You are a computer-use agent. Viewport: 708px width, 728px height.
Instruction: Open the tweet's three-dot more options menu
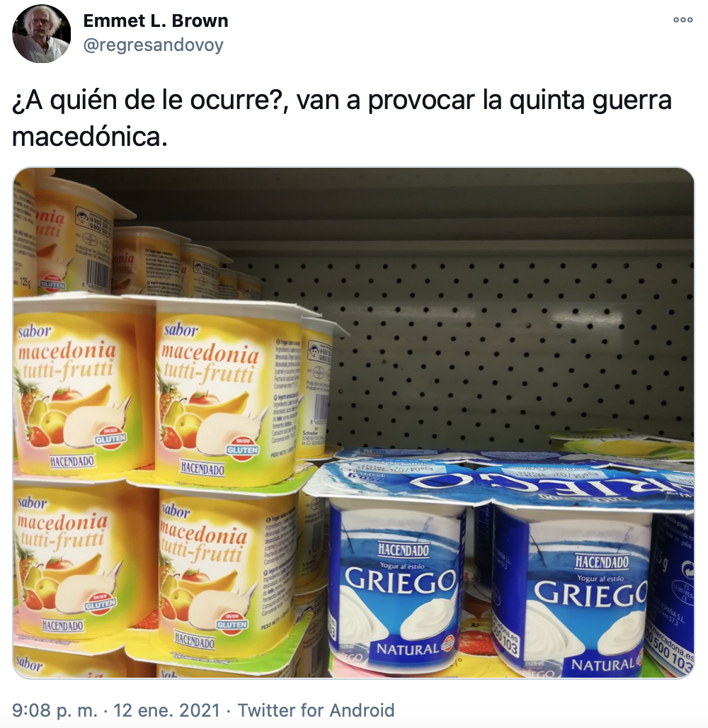tap(683, 20)
